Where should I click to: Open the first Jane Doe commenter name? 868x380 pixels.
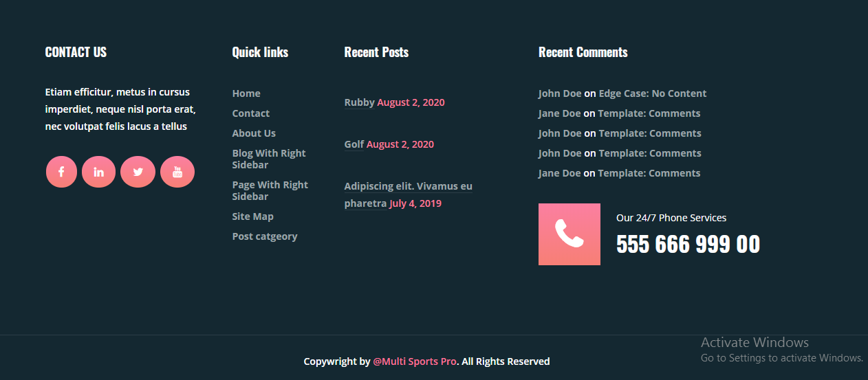tap(560, 113)
